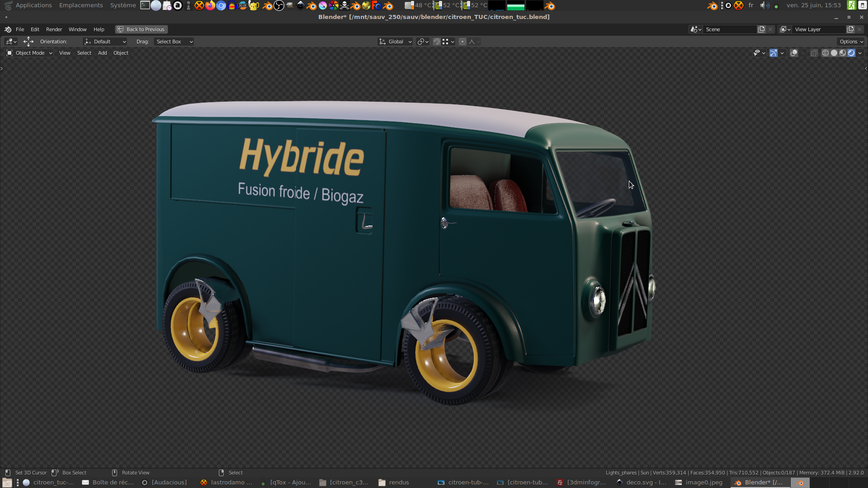Switch to rendered shading
868x488 pixels.
(x=851, y=53)
